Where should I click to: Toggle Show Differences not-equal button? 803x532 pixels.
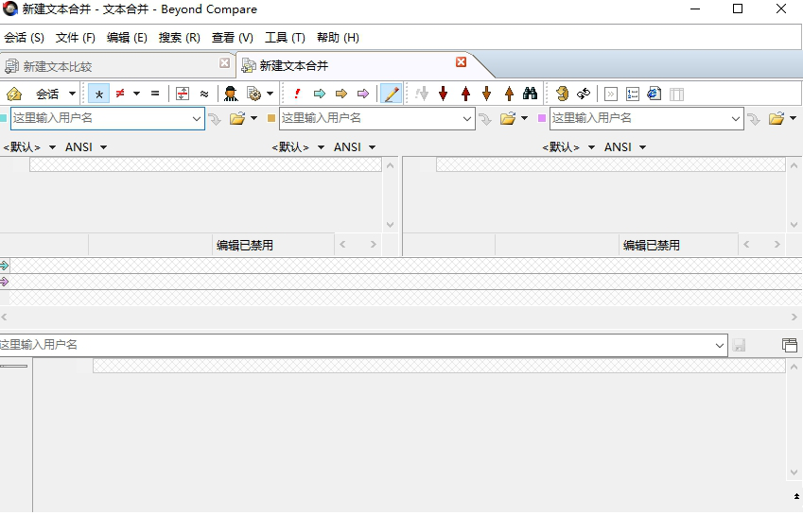pyautogui.click(x=120, y=94)
